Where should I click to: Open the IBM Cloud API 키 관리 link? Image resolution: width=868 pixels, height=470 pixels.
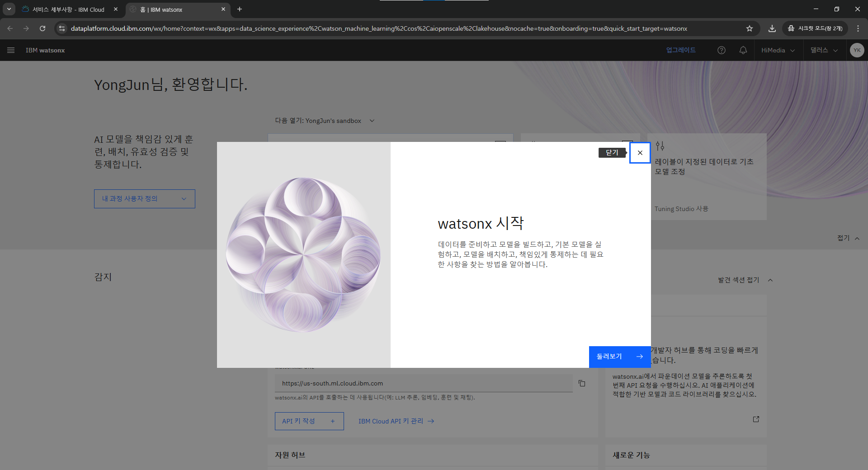click(x=396, y=421)
